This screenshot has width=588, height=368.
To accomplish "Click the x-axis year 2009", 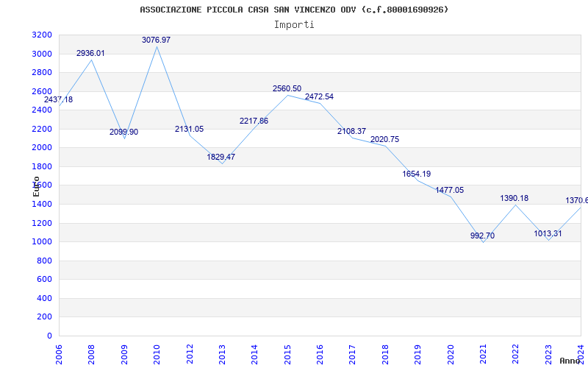I will coord(124,354).
